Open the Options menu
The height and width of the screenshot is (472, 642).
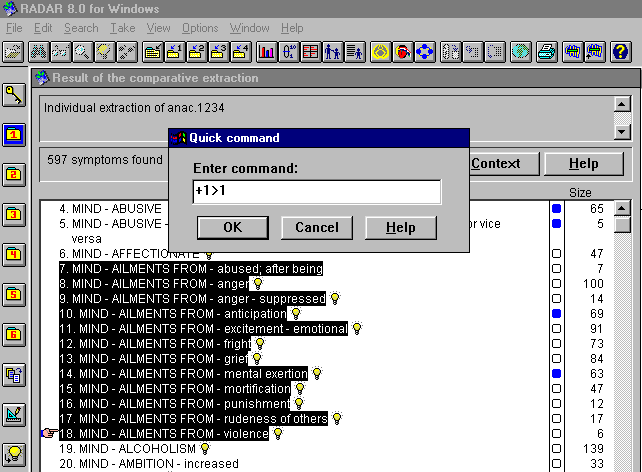point(200,28)
